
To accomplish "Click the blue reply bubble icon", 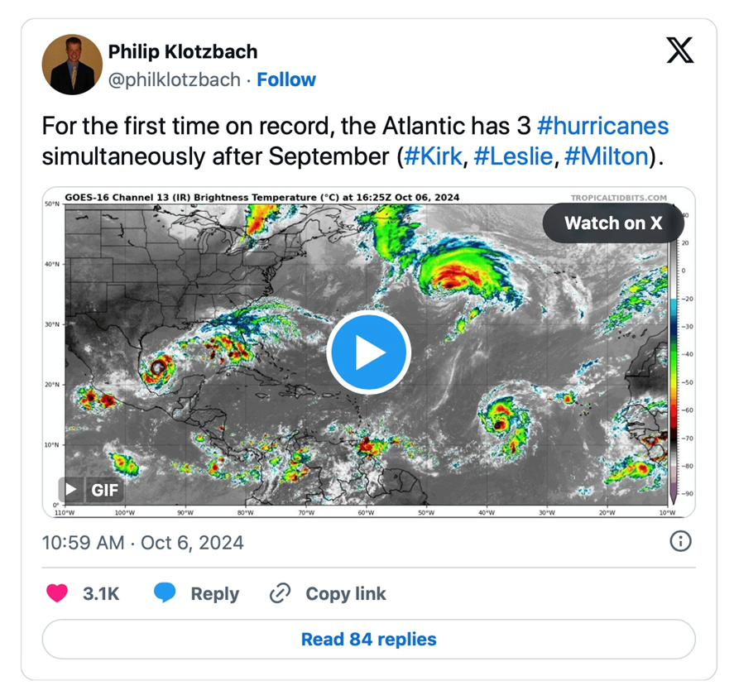I will (165, 593).
